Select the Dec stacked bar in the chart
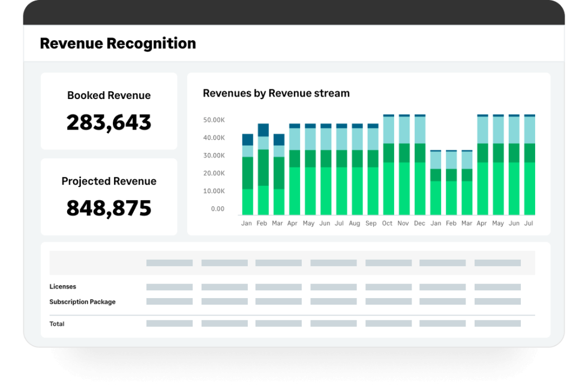This screenshot has height=385, width=588. click(x=420, y=164)
